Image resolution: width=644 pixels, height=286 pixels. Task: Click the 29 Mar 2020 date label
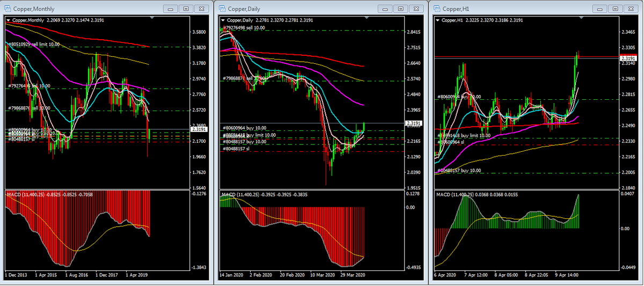352,275
